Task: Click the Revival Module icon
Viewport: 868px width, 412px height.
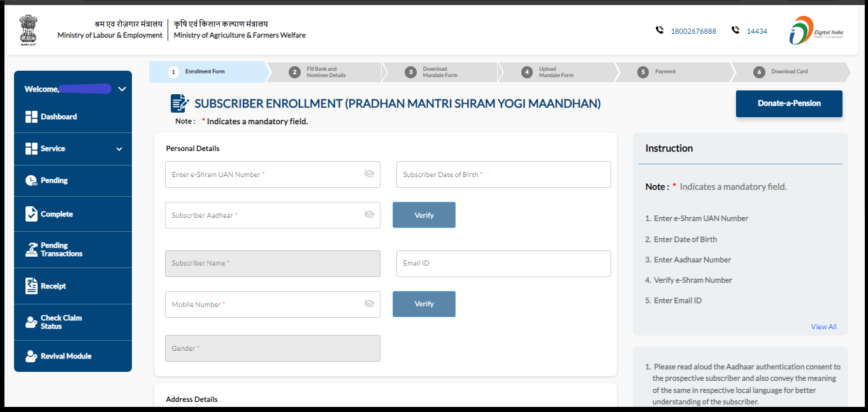Action: [x=31, y=357]
